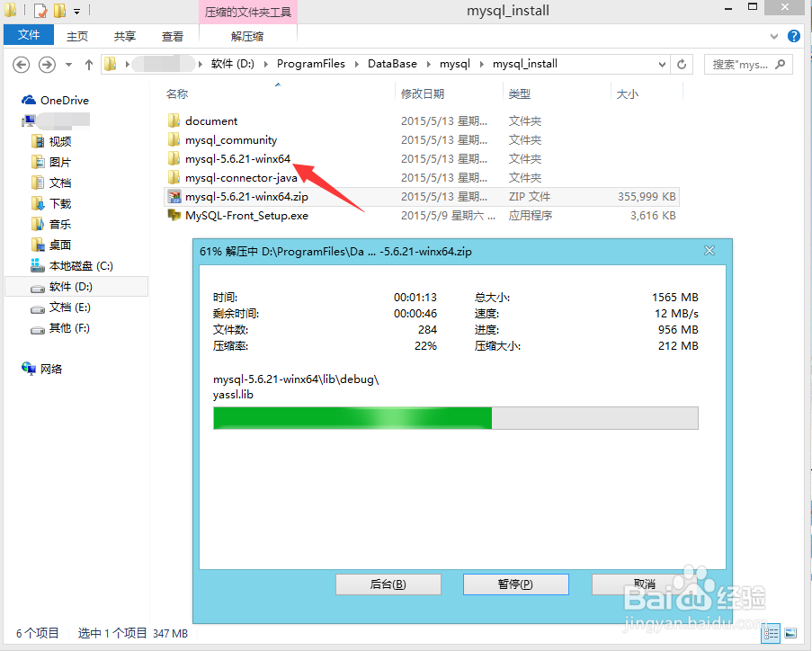Viewport: 812px width, 651px height.
Task: Switch to large icons view via status bar icon
Action: point(790,632)
